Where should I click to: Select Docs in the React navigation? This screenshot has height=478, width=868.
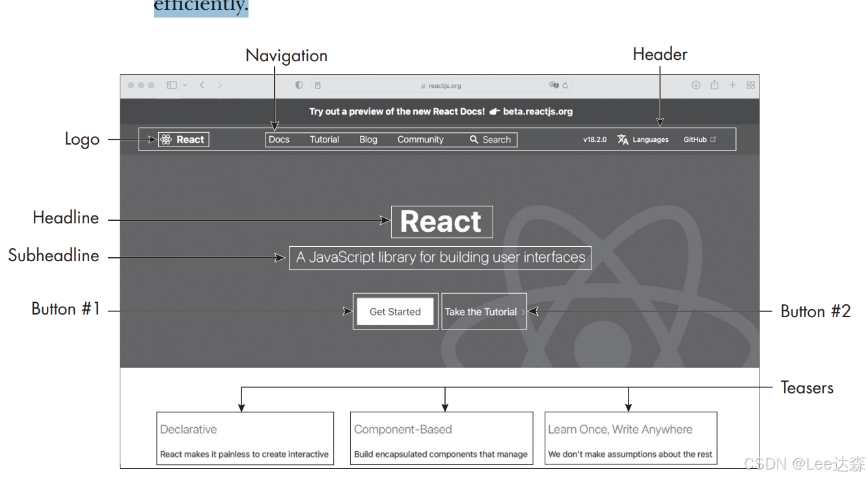click(279, 139)
